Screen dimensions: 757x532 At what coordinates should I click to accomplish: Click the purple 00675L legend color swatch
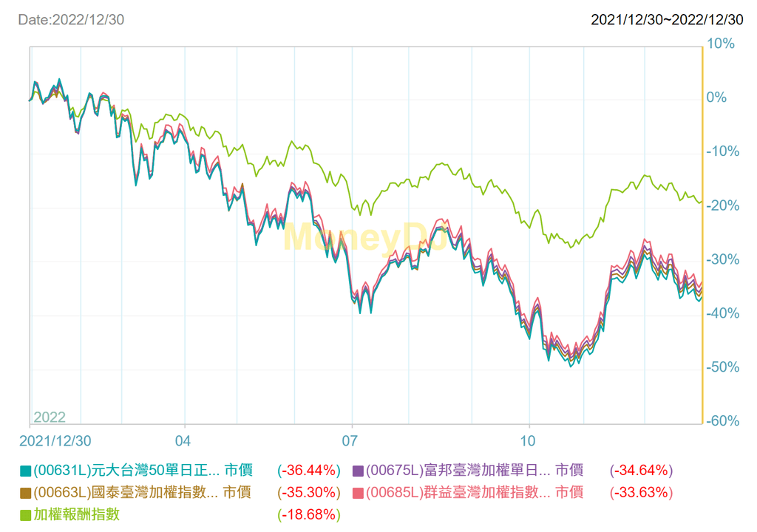[359, 471]
